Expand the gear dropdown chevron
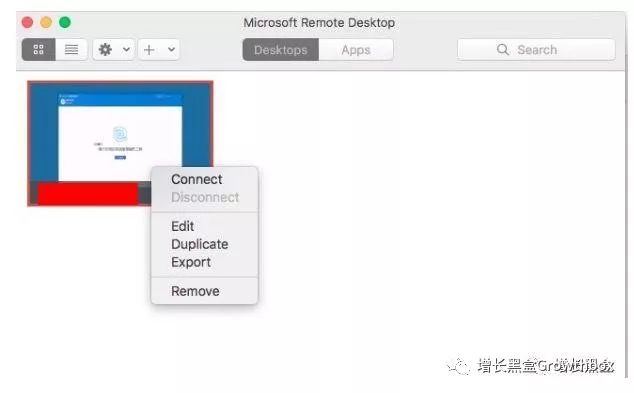 tap(126, 50)
